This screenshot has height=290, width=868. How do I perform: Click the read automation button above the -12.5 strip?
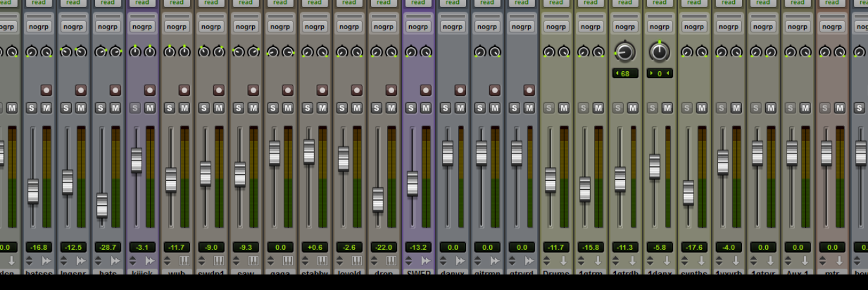tap(74, 3)
